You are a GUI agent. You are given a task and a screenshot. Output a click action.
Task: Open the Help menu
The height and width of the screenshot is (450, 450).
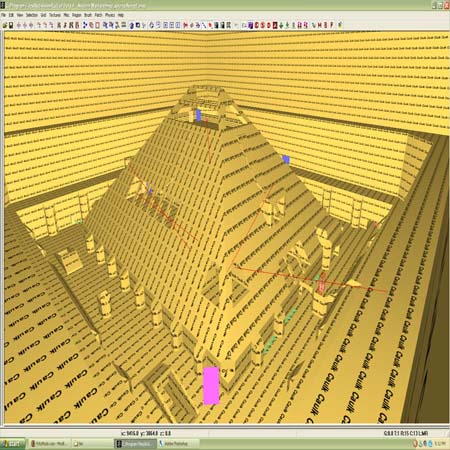[x=121, y=15]
